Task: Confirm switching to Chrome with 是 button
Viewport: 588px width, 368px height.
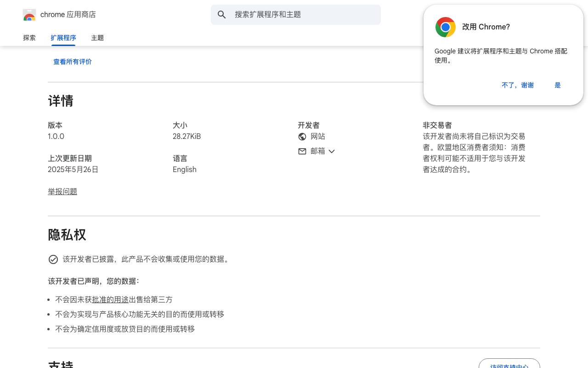Action: click(558, 85)
